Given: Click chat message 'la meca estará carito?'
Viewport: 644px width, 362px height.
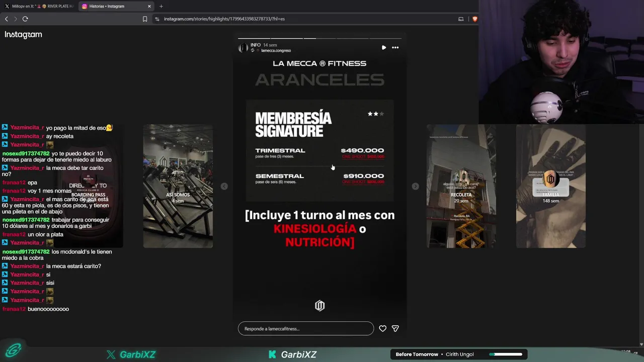Looking at the screenshot, I should (73, 266).
